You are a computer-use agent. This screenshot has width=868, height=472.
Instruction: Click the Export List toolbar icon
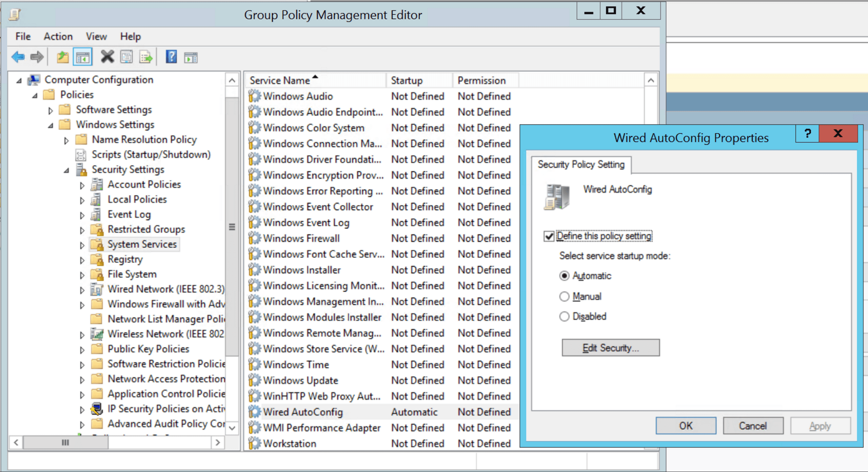(146, 57)
